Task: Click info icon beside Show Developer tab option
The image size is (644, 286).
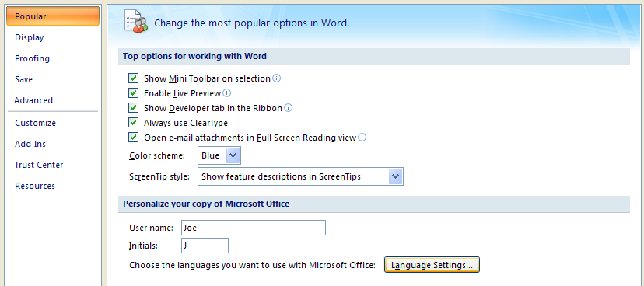Action: pos(289,108)
